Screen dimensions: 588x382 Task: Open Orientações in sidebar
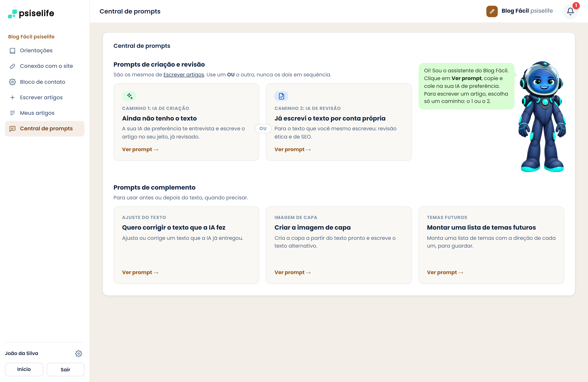[x=45, y=51]
